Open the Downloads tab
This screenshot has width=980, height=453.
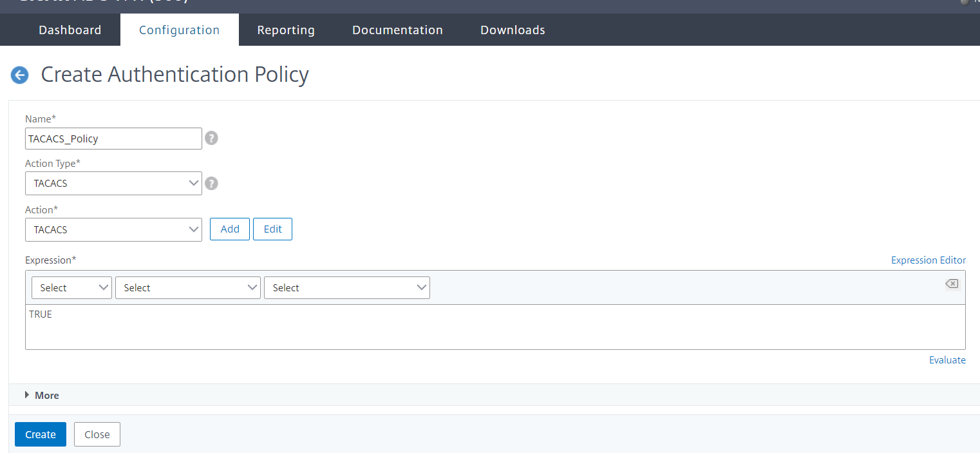pyautogui.click(x=513, y=30)
